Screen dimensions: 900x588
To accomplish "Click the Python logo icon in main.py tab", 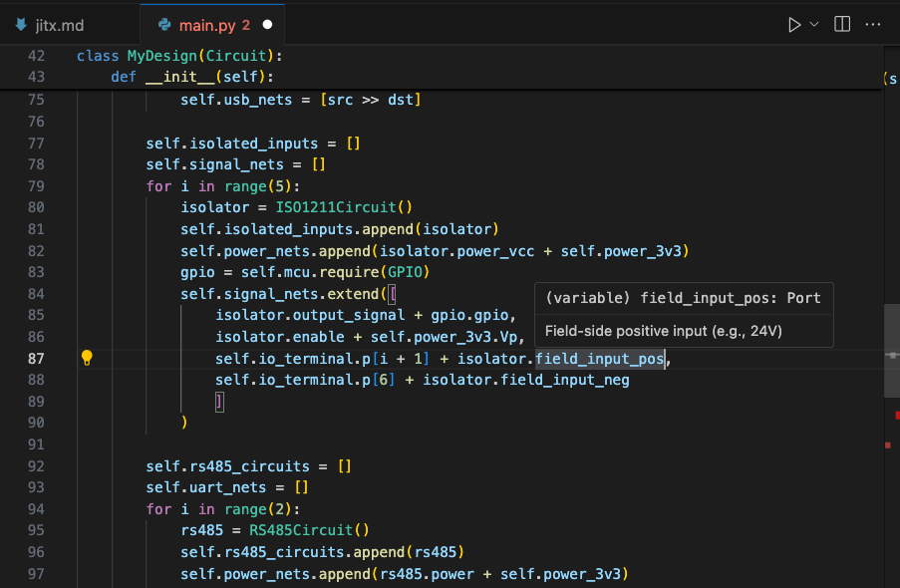I will (165, 24).
